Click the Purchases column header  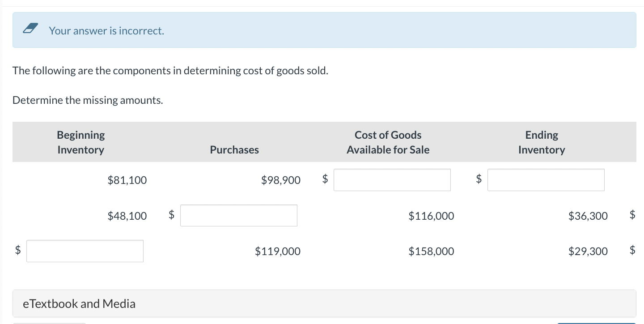234,149
